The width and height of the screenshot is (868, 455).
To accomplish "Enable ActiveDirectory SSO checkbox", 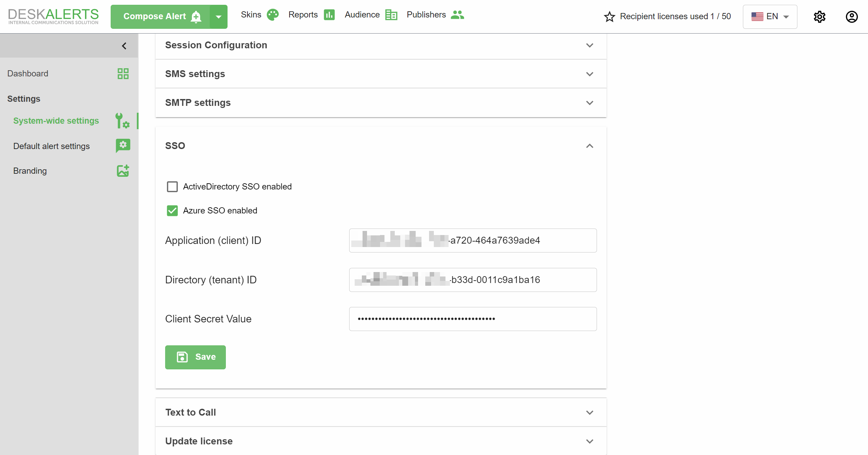I will pos(172,187).
